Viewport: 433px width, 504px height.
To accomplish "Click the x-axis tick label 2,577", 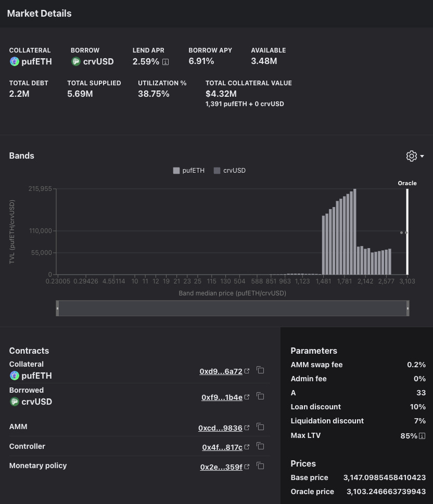I will (386, 281).
